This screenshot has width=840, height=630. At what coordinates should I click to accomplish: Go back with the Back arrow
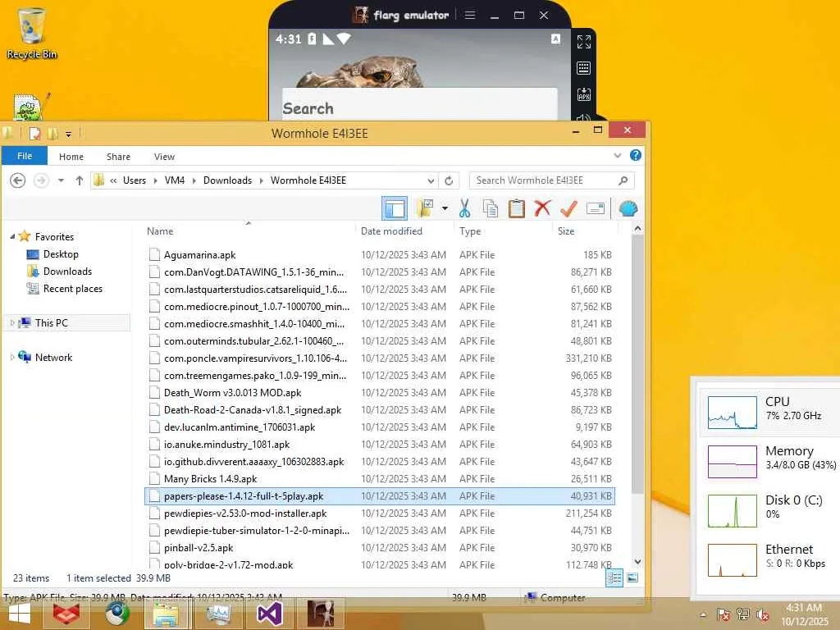tap(18, 180)
